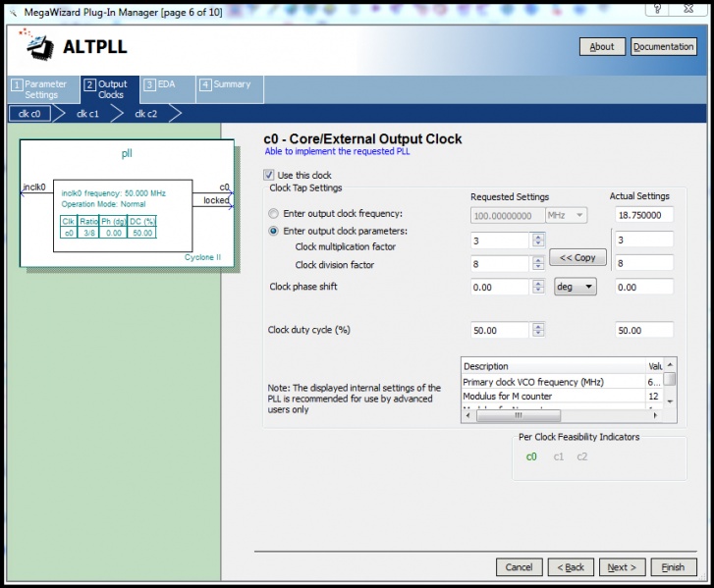Open the Documentation button

coord(664,46)
